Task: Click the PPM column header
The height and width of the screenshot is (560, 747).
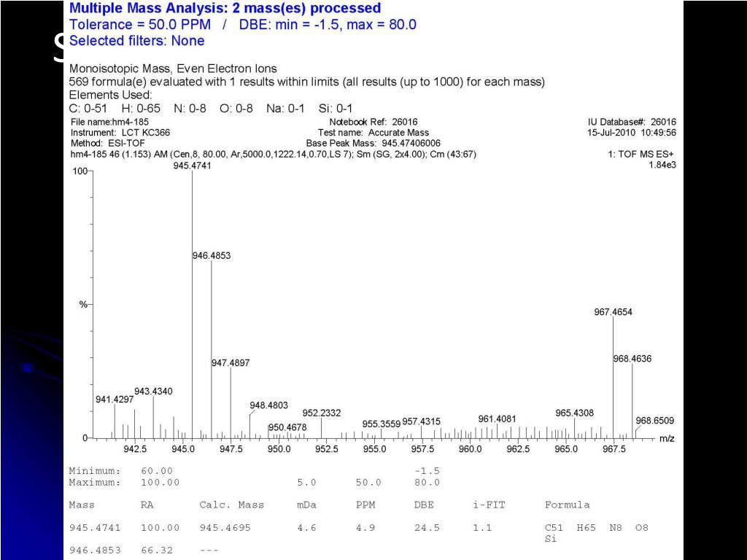Action: click(x=365, y=505)
